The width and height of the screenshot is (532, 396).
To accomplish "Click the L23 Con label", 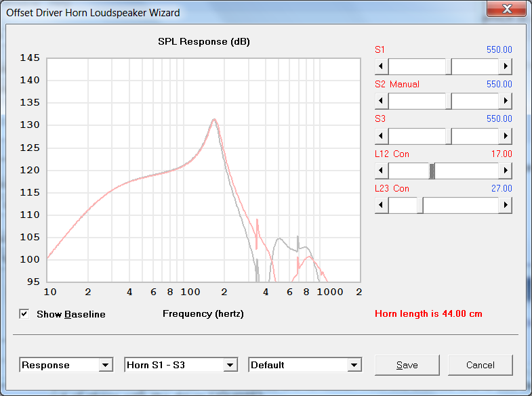I will coord(392,189).
